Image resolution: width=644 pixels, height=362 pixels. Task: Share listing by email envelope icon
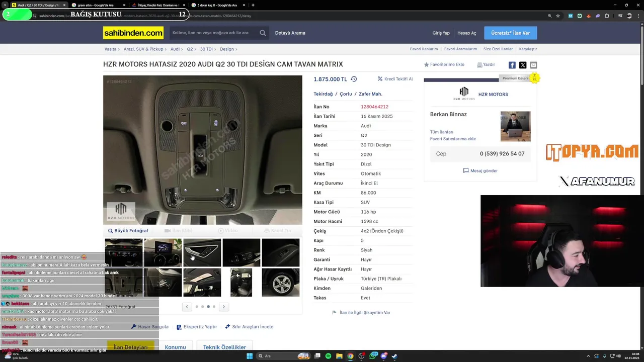[533, 65]
